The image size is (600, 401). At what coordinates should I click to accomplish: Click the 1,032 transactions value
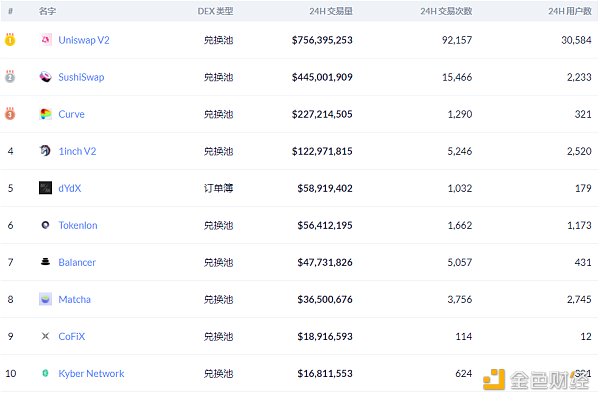[460, 188]
